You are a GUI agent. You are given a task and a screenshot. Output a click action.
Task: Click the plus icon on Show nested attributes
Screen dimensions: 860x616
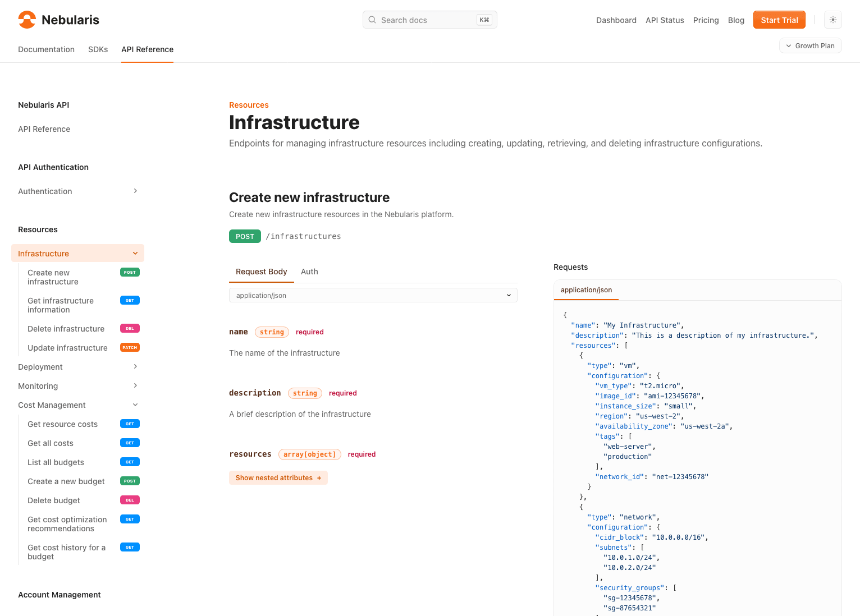[x=319, y=478]
